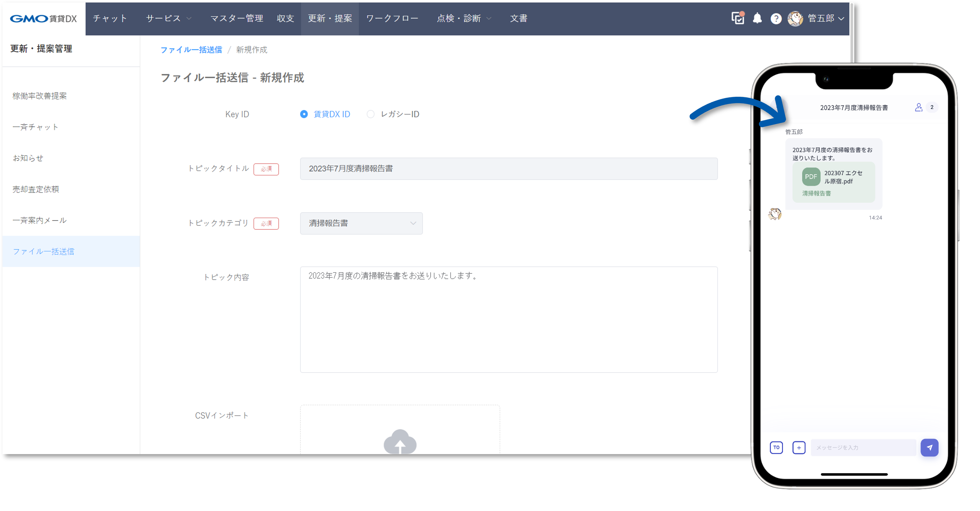Open the notification bell
Image resolution: width=980 pixels, height=511 pixels.
pyautogui.click(x=757, y=18)
